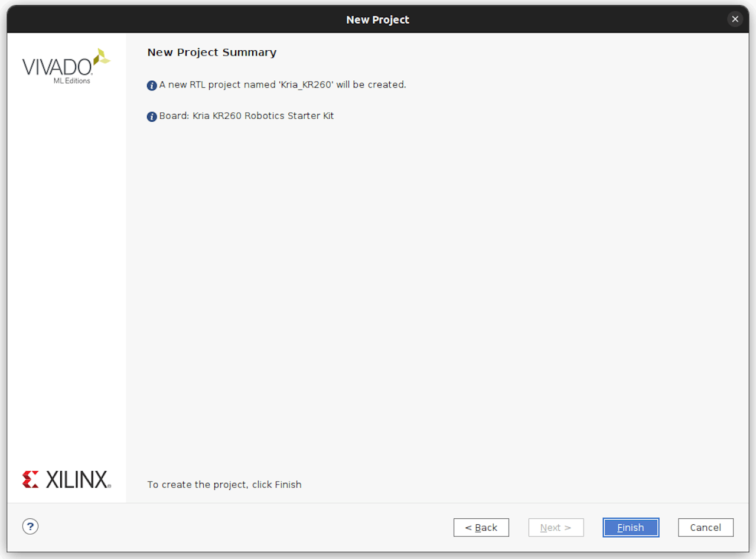Click the info icon beside Board line
This screenshot has height=559, width=756.
152,117
